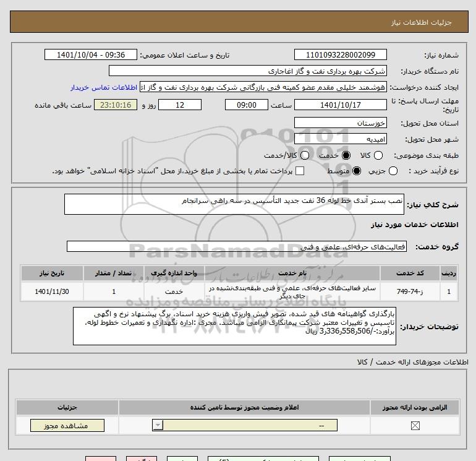Select the کالا/خدمت radio button
This screenshot has width=476, height=461.
click(x=305, y=155)
